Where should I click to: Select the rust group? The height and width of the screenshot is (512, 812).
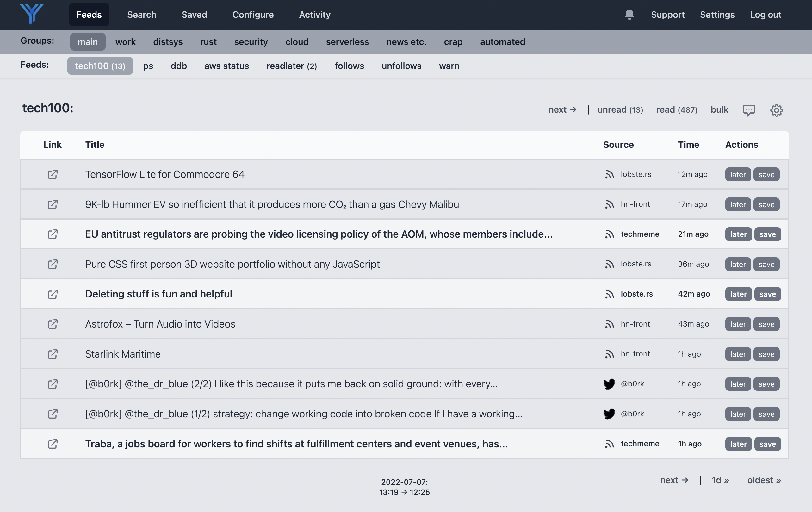point(208,42)
